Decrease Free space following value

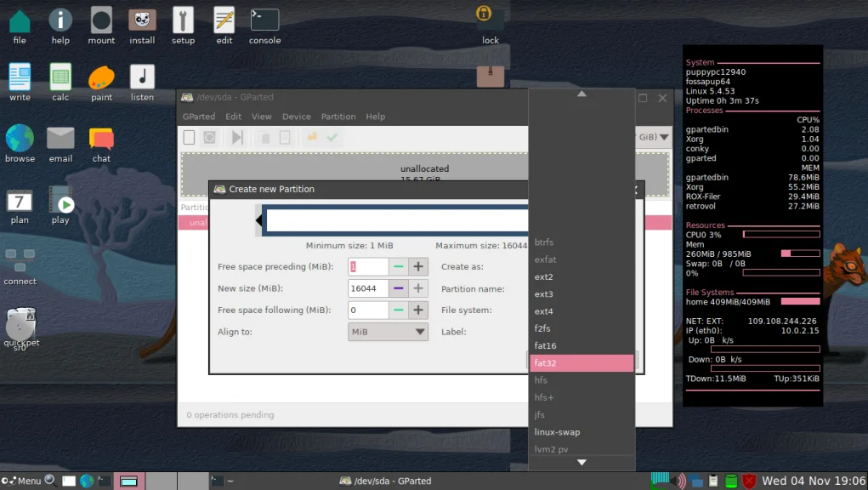click(x=398, y=310)
